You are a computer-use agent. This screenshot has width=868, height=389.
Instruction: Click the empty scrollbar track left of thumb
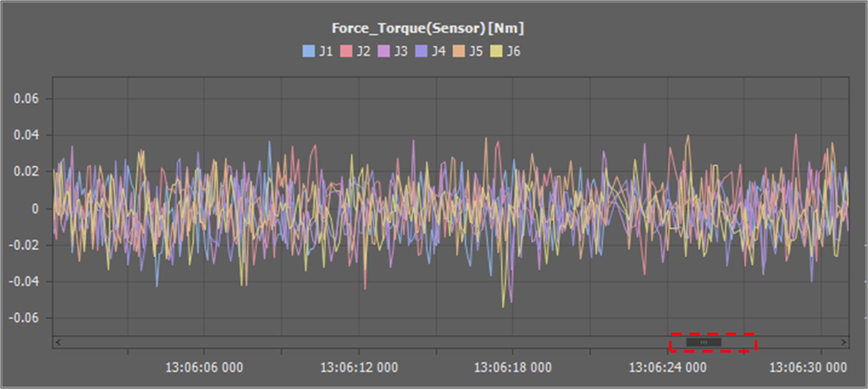tap(368, 343)
